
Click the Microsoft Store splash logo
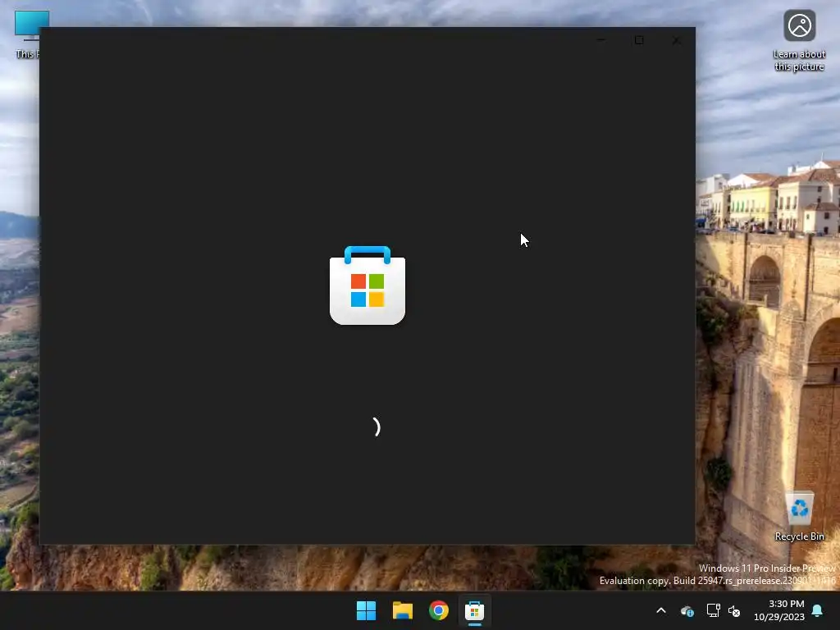click(367, 285)
